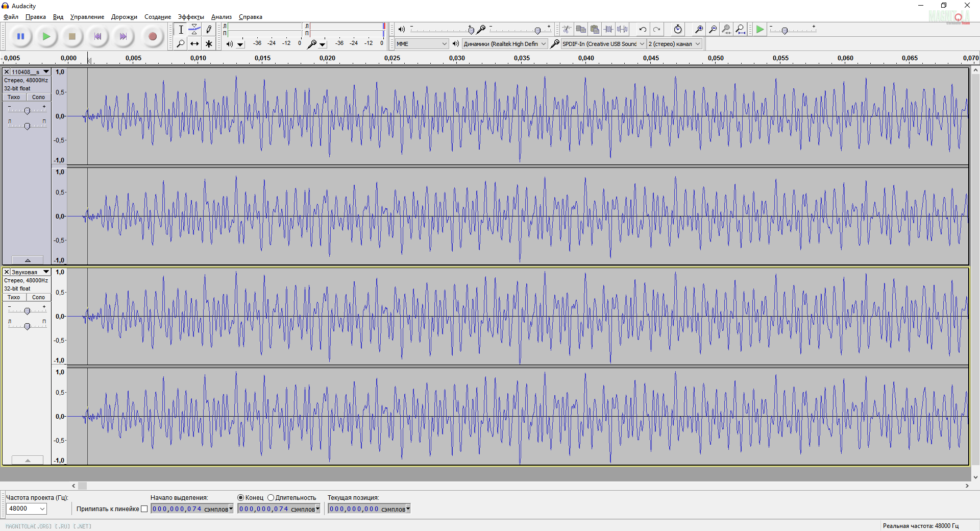Click the vertical scrollbar down arrow
The height and width of the screenshot is (531, 980).
pyautogui.click(x=975, y=477)
